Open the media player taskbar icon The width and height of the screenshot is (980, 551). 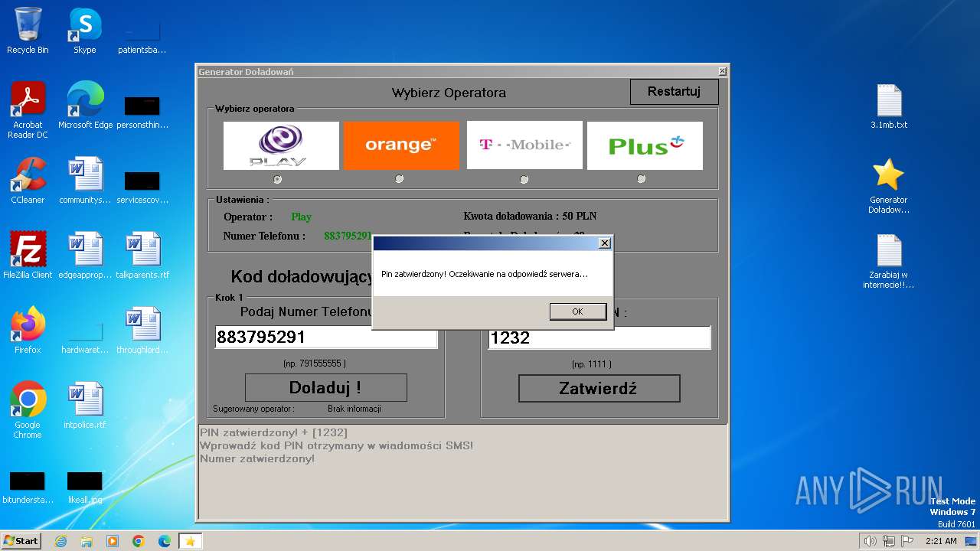click(113, 541)
